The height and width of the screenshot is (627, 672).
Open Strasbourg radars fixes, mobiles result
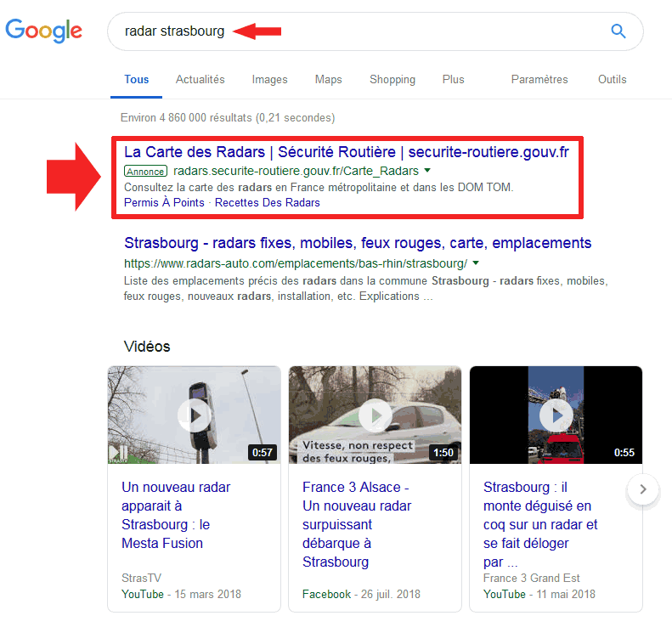click(358, 243)
